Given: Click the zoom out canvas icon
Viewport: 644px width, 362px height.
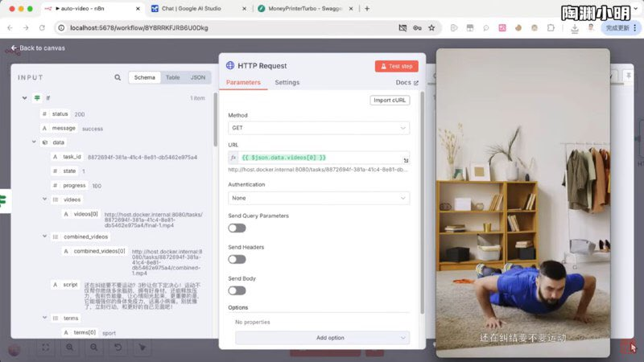Looking at the screenshot, I should coord(94,348).
